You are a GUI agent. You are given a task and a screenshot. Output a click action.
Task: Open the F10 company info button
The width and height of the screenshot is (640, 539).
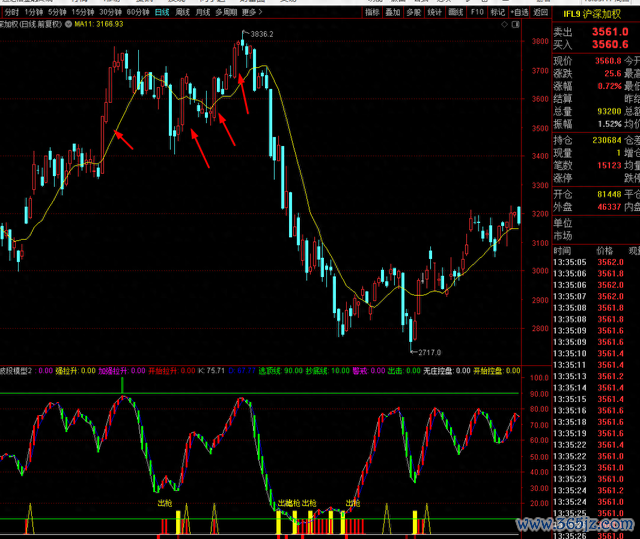pos(477,12)
